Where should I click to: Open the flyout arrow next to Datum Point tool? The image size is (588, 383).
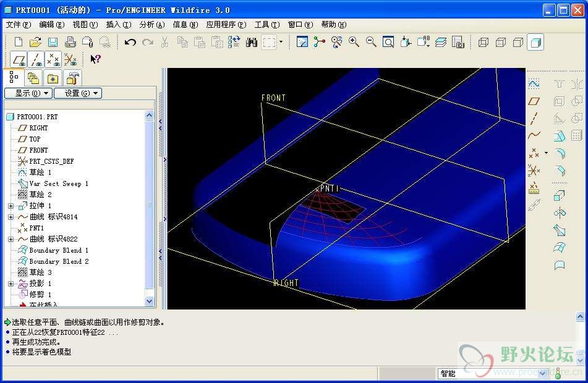546,153
